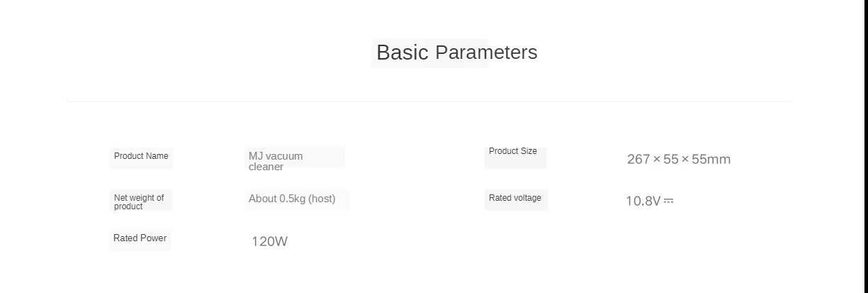
Task: Select the Rated Power label
Action: (x=140, y=238)
